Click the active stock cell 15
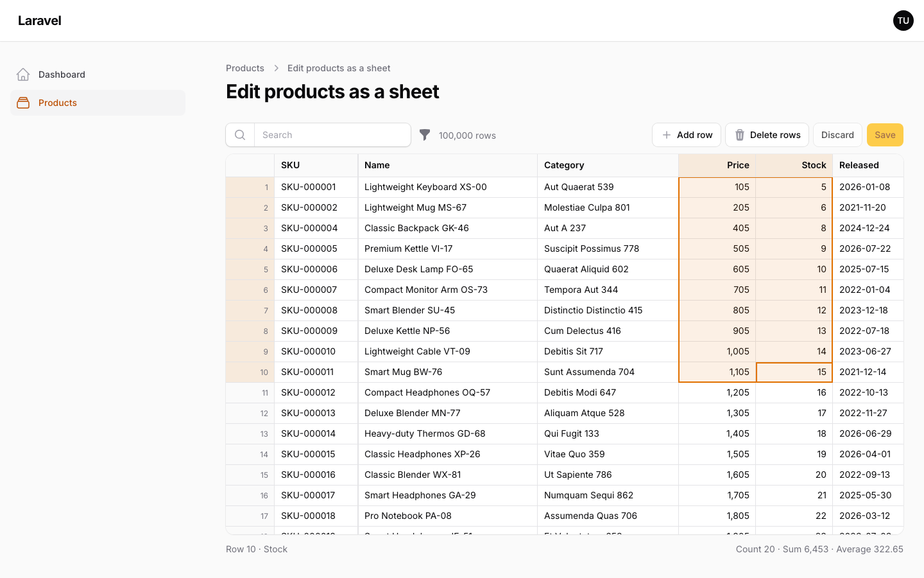The height and width of the screenshot is (578, 924). 794,372
